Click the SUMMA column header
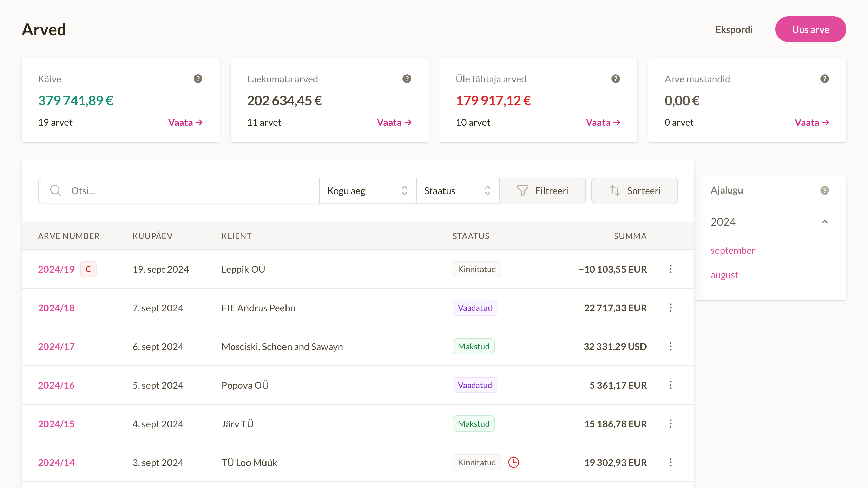This screenshot has height=488, width=868. pos(630,236)
